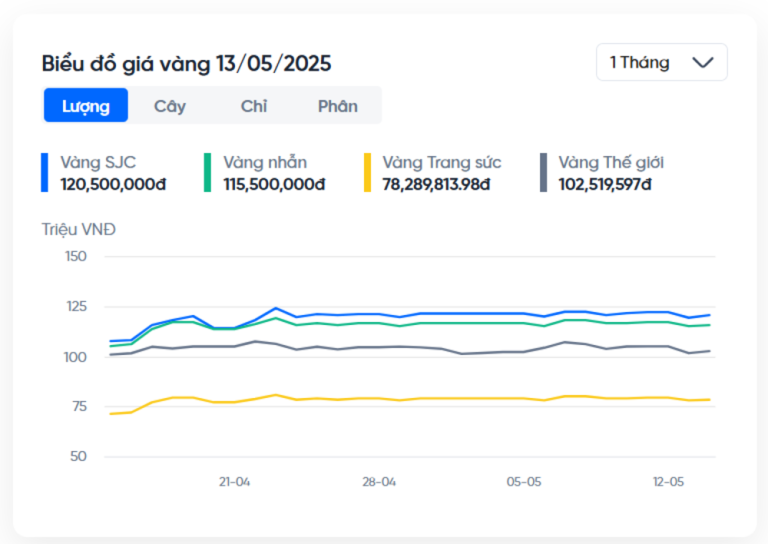Toggle the Vàng nhẫn legend series
The width and height of the screenshot is (768, 544).
[x=265, y=162]
